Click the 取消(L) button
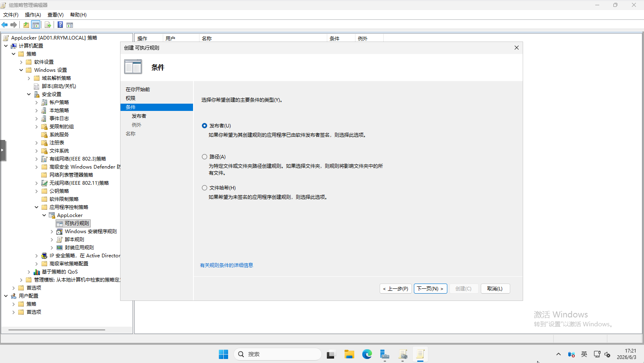This screenshot has height=363, width=644. click(x=495, y=289)
